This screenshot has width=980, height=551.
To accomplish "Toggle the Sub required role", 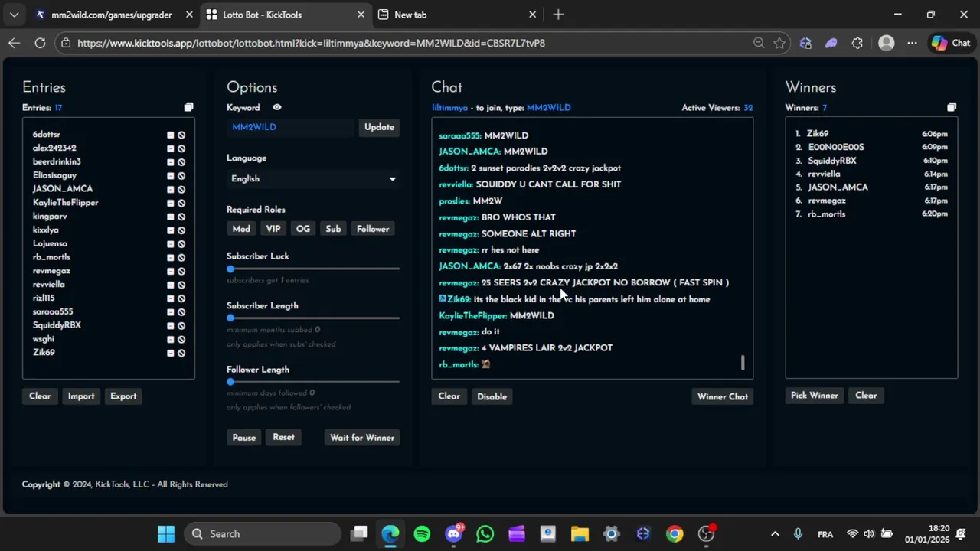I will pos(333,229).
